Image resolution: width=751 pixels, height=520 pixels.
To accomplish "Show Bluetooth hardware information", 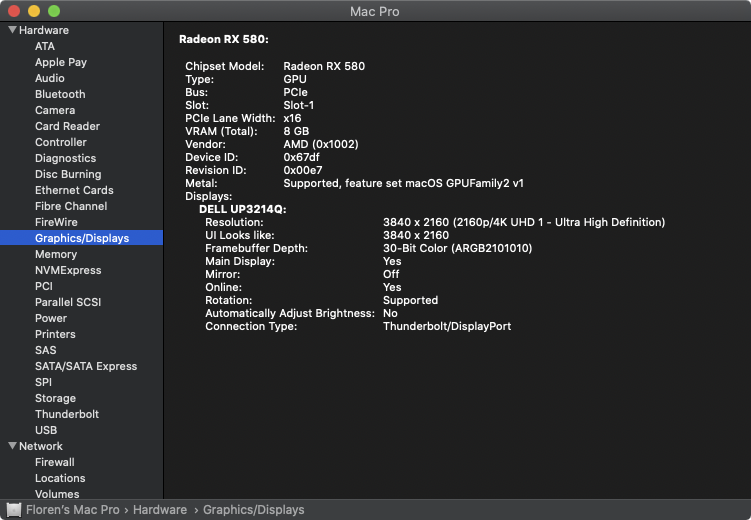I will (x=60, y=94).
